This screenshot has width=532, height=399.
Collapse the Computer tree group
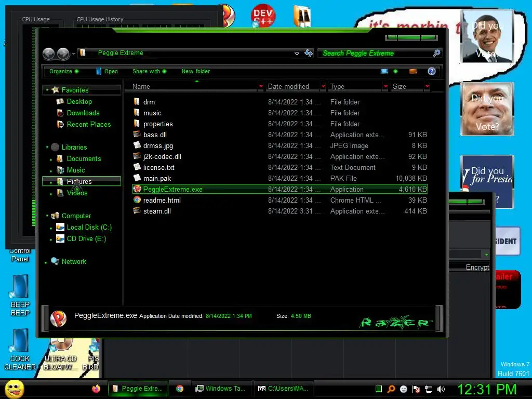coord(47,216)
